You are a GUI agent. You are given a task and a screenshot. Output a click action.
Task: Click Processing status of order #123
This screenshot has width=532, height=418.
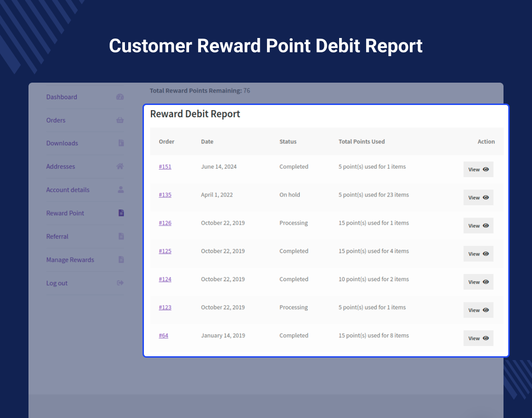(x=294, y=307)
